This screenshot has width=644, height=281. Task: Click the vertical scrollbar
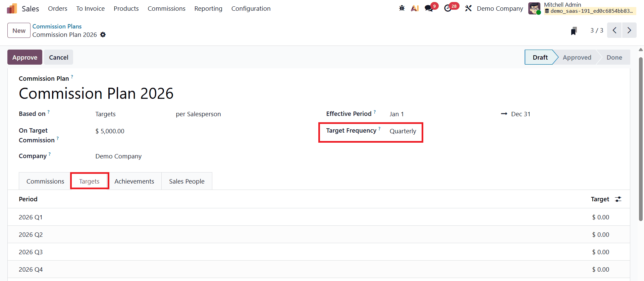641,139
